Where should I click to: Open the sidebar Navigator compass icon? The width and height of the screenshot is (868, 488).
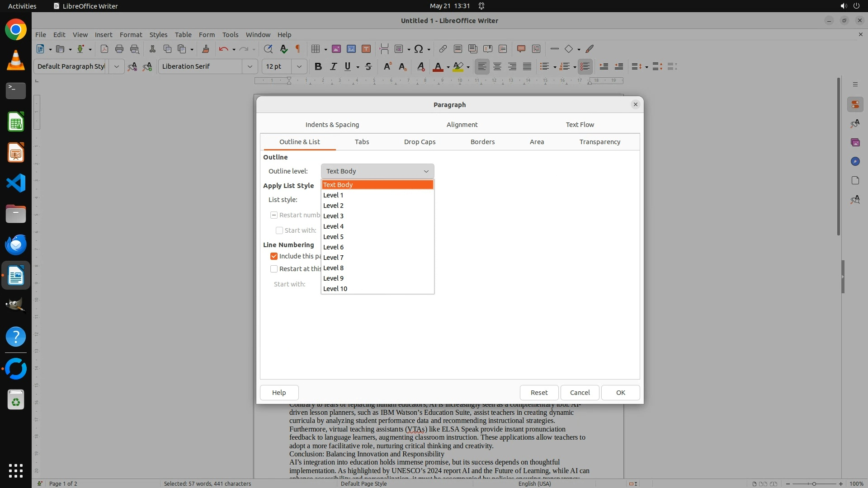pos(855,161)
